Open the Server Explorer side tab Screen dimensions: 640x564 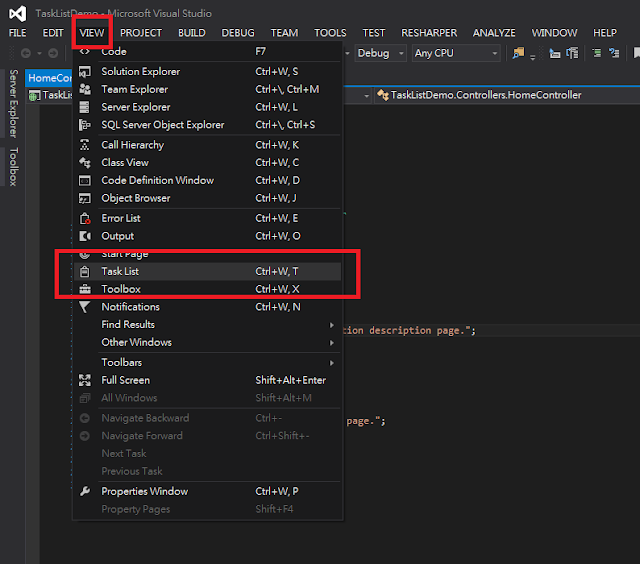13,103
